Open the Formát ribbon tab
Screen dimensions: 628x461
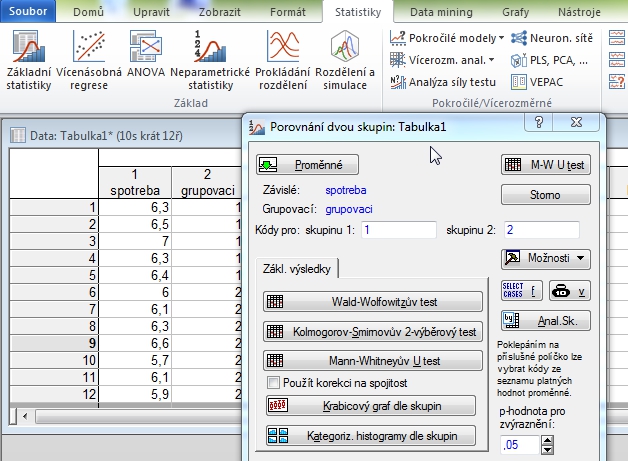[288, 12]
